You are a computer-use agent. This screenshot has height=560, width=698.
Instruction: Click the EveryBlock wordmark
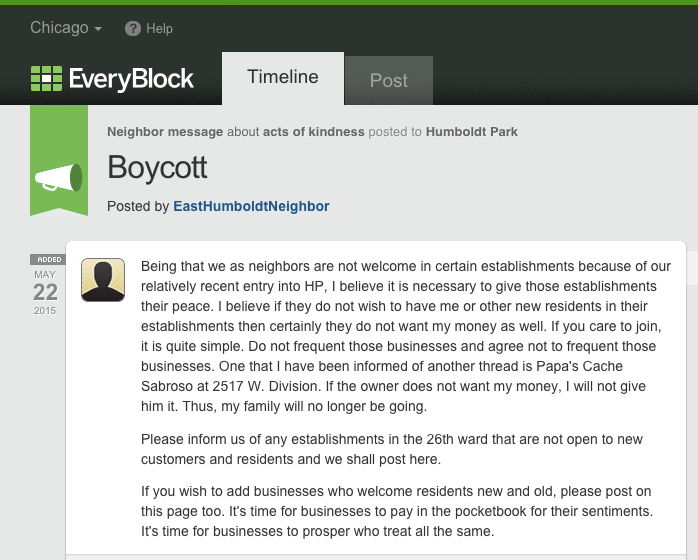pos(131,79)
